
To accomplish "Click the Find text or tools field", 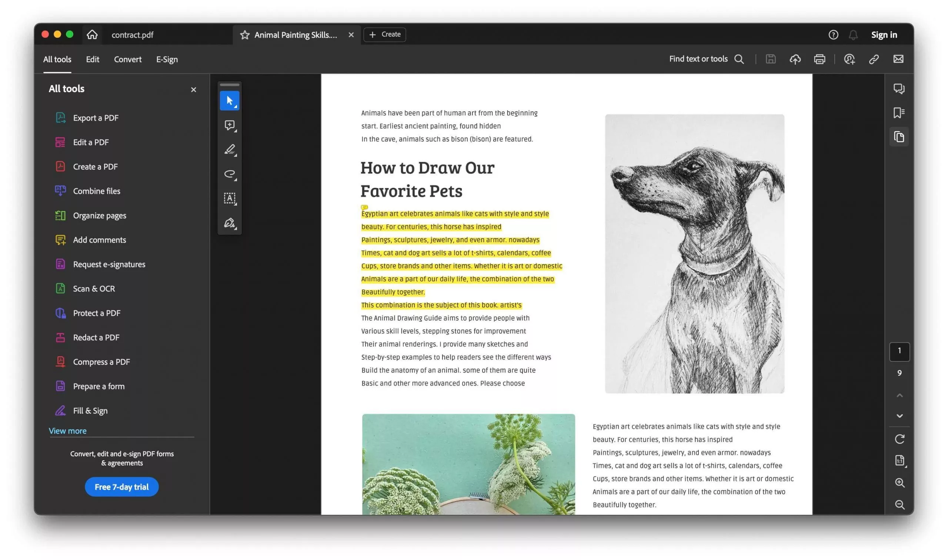I will point(705,59).
